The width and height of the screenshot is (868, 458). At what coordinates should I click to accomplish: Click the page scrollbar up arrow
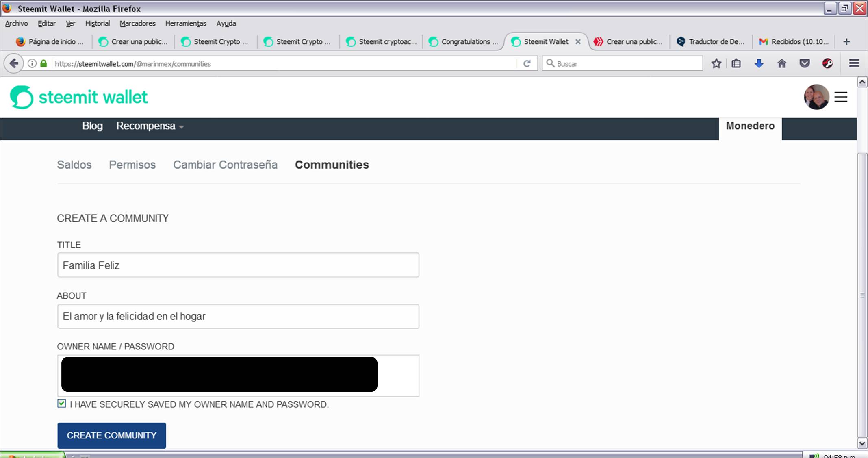click(x=862, y=82)
